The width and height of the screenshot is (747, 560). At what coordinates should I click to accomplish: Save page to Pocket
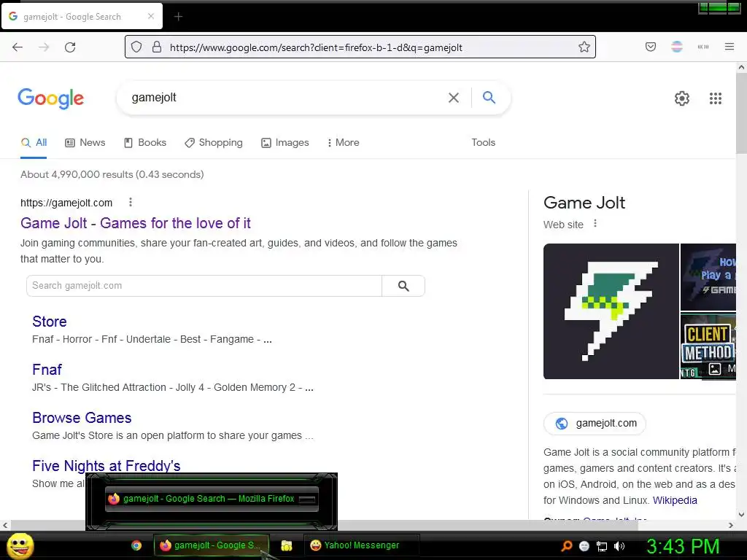point(650,47)
